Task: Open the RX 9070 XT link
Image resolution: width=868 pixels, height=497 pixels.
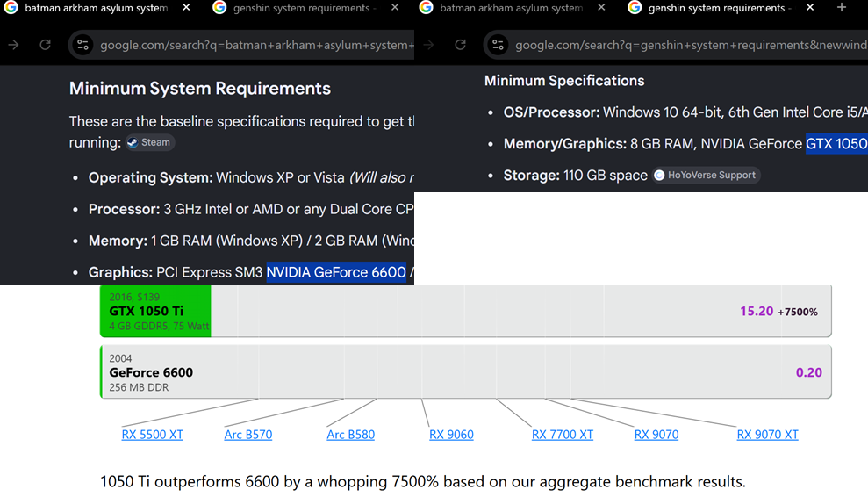Action: pyautogui.click(x=767, y=435)
